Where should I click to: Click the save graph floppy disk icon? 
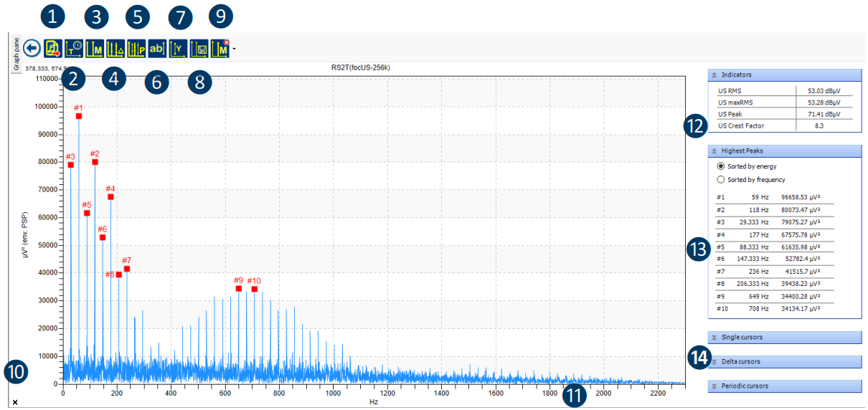click(199, 48)
